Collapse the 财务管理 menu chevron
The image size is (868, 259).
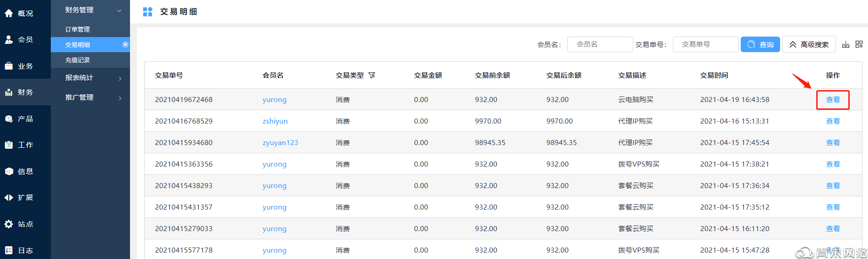tap(119, 11)
